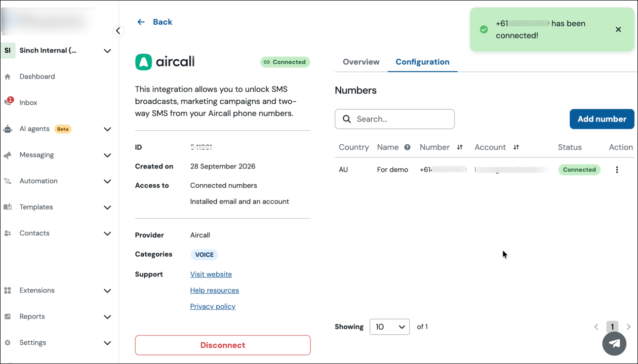
Task: Open the rows-per-page dropdown showing 10
Action: coord(390,327)
